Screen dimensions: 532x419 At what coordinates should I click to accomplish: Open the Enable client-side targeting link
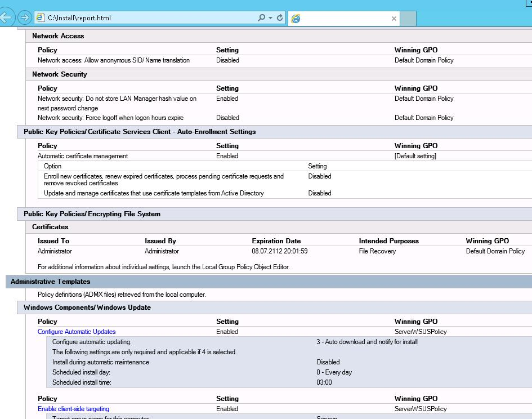tap(73, 409)
